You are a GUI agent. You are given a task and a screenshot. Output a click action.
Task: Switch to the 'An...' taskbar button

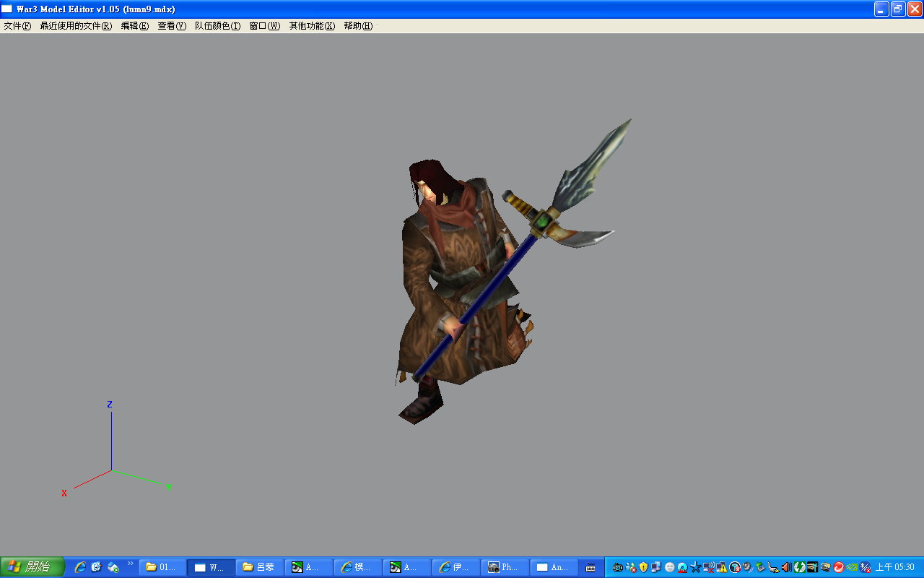coord(554,567)
